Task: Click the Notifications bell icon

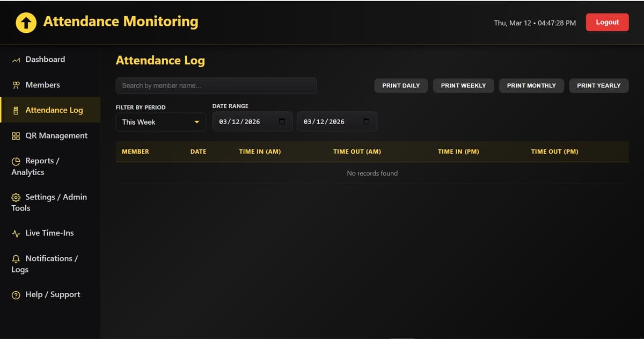Action: point(16,258)
